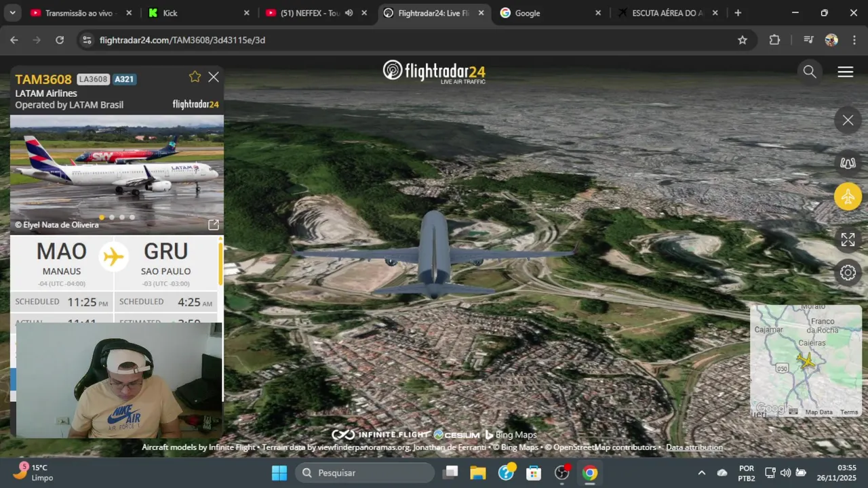Mute the NEFFEX tab audio icon

point(349,13)
